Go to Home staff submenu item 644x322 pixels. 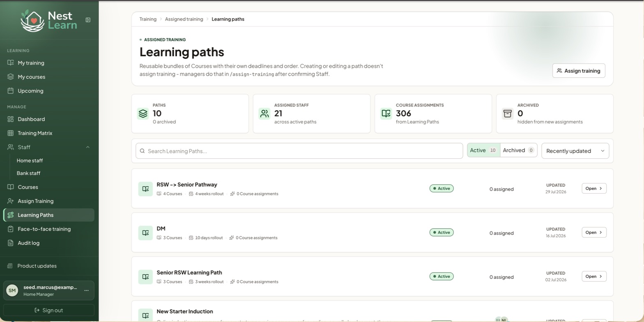click(30, 161)
